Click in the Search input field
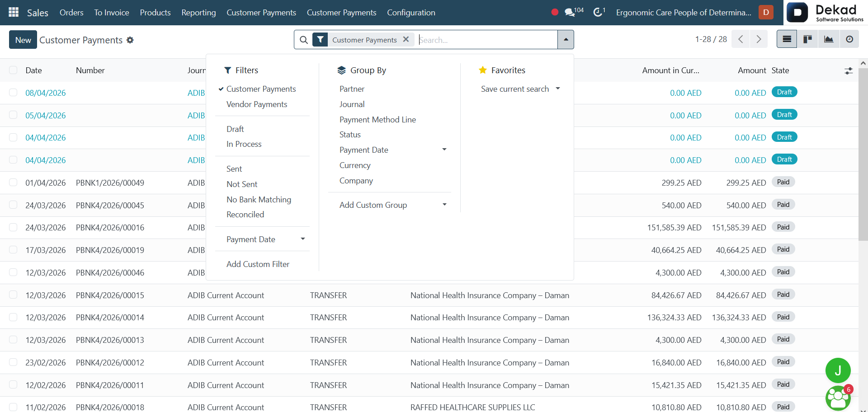Image resolution: width=868 pixels, height=412 pixels. point(487,40)
